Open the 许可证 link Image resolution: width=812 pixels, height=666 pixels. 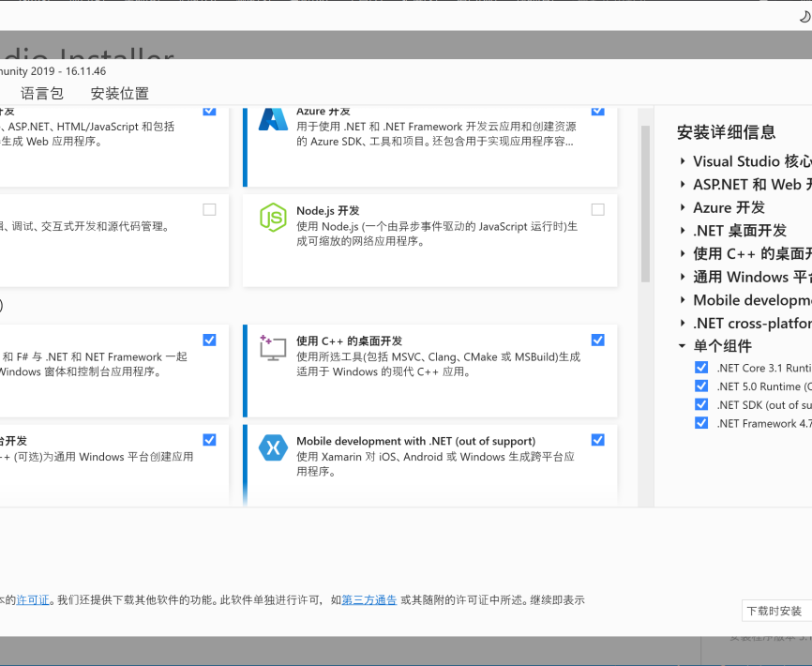(33, 600)
